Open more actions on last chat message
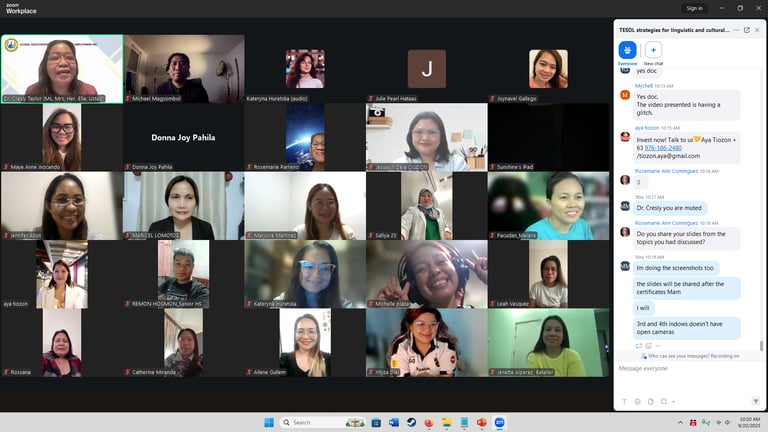The width and height of the screenshot is (768, 432). click(658, 346)
